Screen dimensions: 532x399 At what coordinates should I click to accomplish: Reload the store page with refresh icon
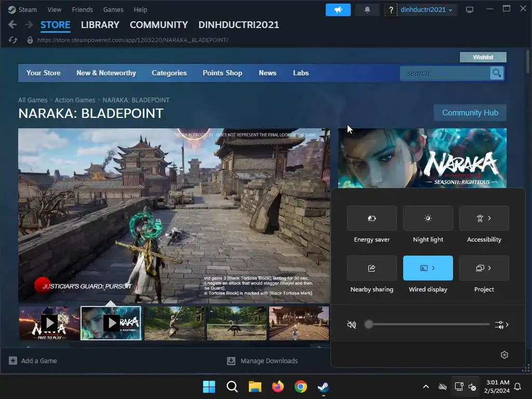pos(13,40)
